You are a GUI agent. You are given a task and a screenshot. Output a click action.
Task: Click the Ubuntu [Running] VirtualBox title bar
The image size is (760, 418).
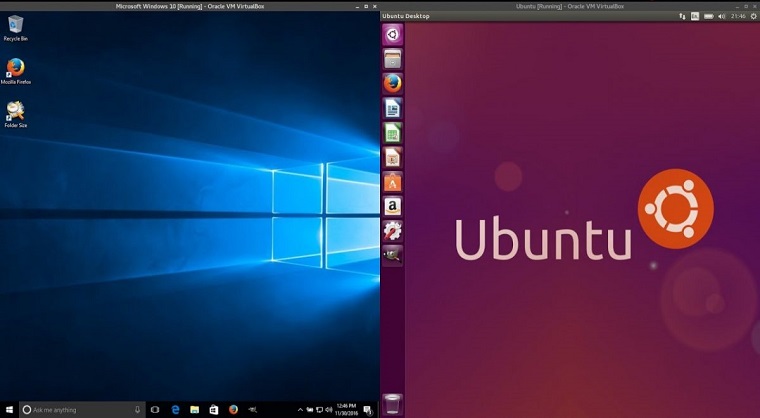tap(570, 6)
